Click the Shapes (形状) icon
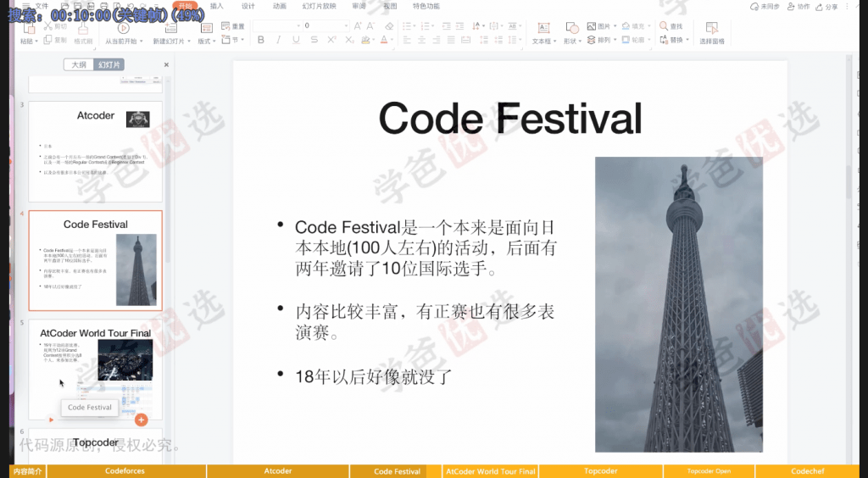 (x=572, y=28)
